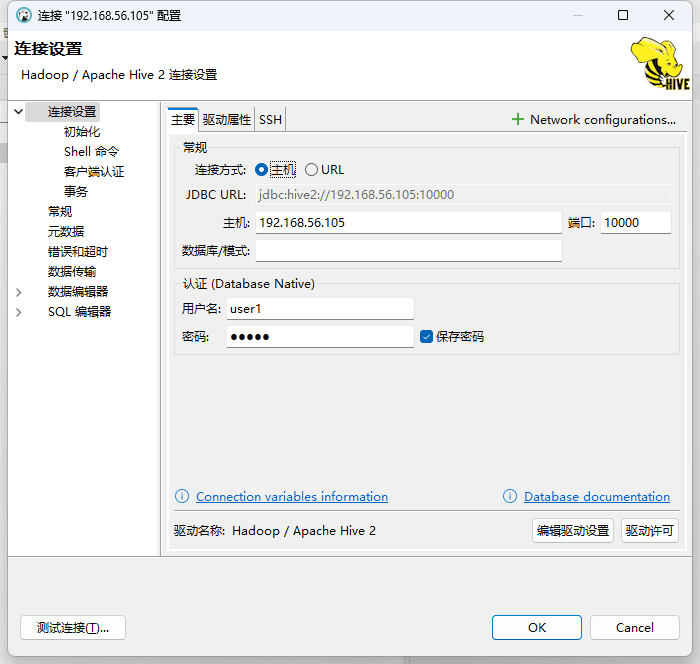Select 连接设置 in the settings tree
The height and width of the screenshot is (664, 700).
pyautogui.click(x=72, y=112)
